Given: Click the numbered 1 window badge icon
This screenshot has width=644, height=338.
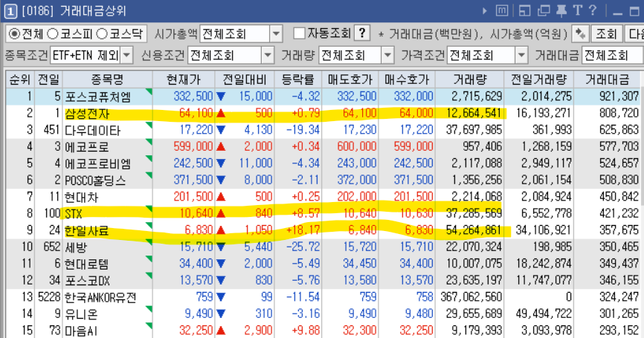Looking at the screenshot, I should [x=10, y=11].
